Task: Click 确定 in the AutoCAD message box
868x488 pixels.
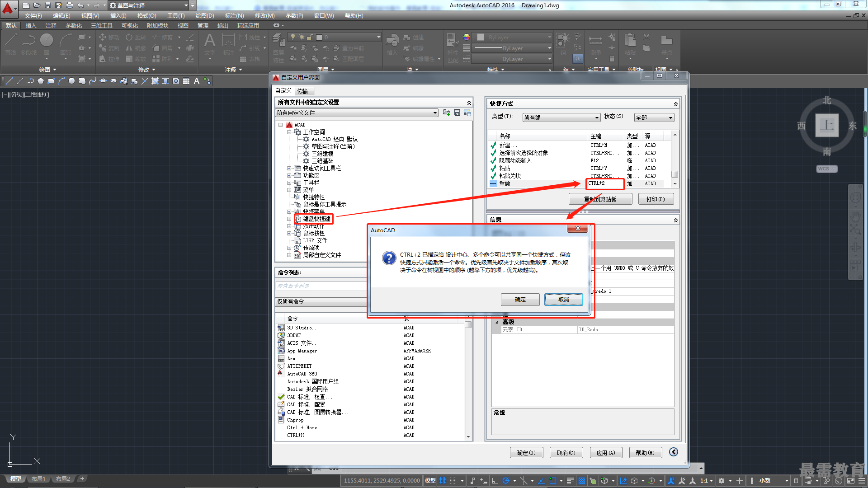Action: pyautogui.click(x=520, y=300)
